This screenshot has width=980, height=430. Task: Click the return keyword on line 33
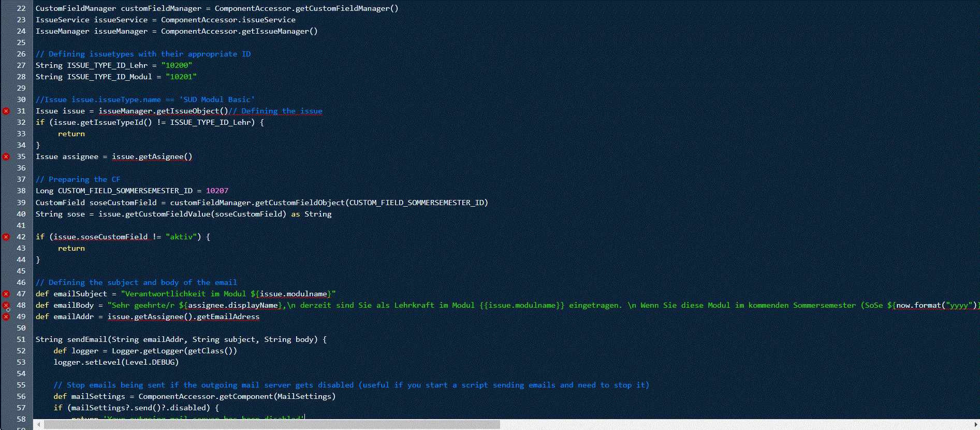71,134
